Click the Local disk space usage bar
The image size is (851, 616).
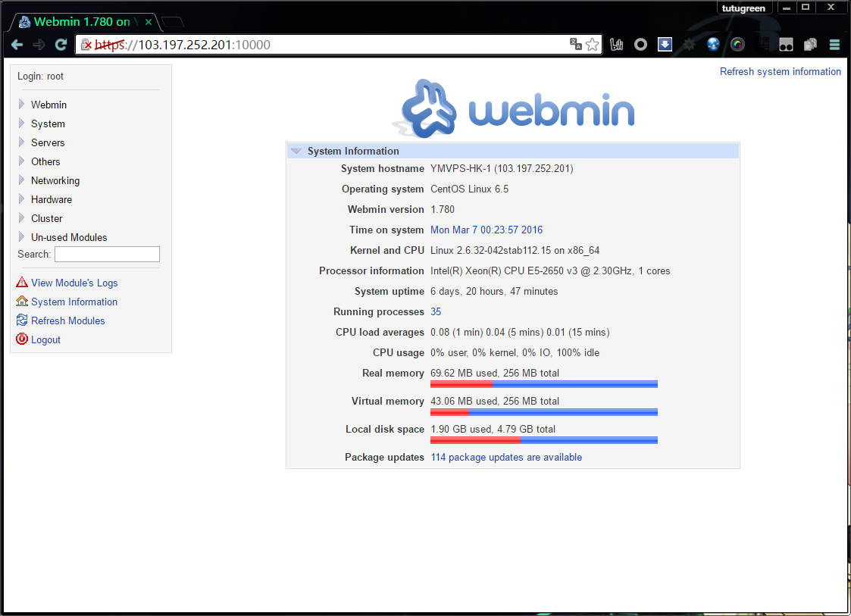pos(544,440)
